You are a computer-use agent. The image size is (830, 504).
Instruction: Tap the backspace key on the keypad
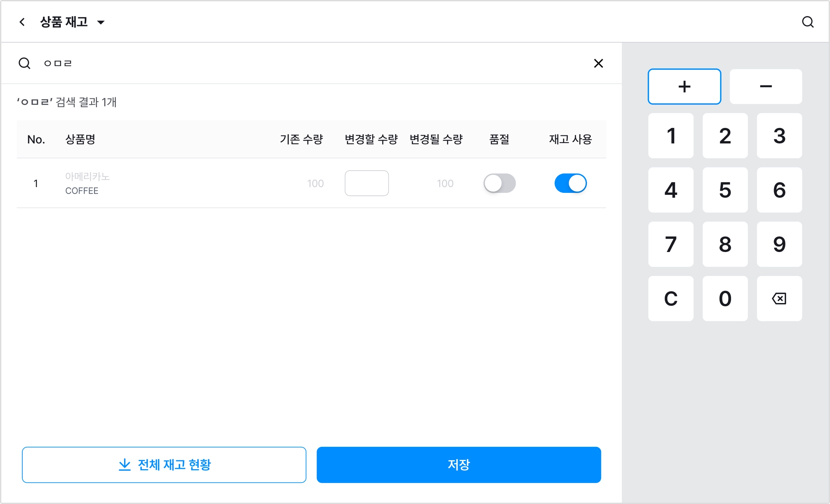779,299
